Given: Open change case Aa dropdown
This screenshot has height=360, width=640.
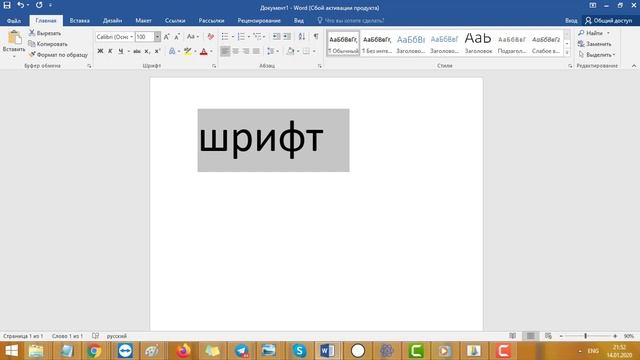Looking at the screenshot, I should coord(193,37).
